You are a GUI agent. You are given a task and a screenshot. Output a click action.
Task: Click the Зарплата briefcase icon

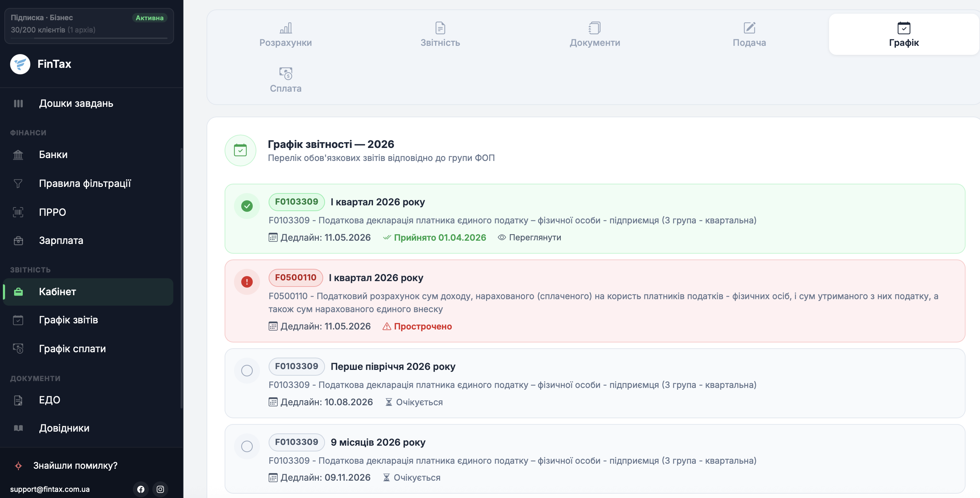[x=18, y=241]
